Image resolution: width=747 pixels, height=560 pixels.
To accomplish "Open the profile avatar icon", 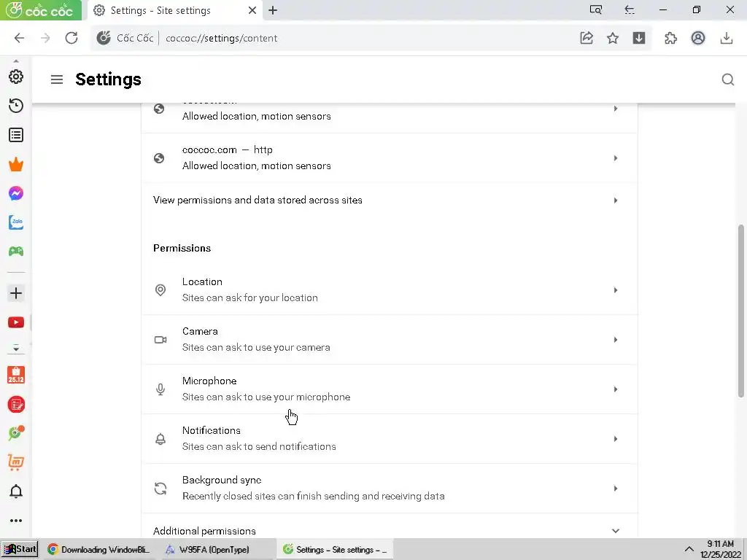I will pyautogui.click(x=698, y=38).
